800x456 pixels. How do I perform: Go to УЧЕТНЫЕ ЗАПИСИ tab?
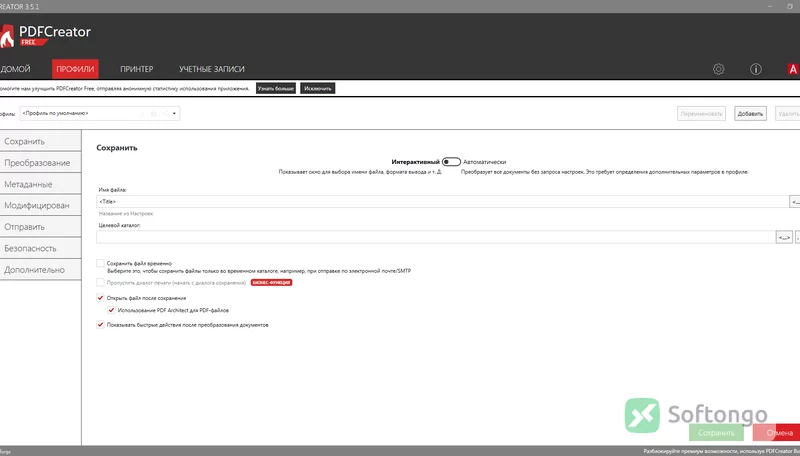click(x=212, y=69)
